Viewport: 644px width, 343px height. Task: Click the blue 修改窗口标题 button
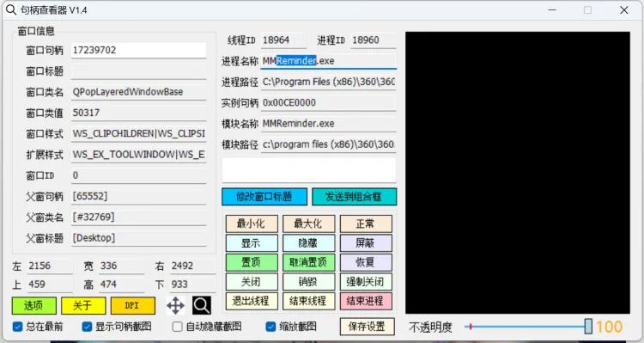(264, 197)
